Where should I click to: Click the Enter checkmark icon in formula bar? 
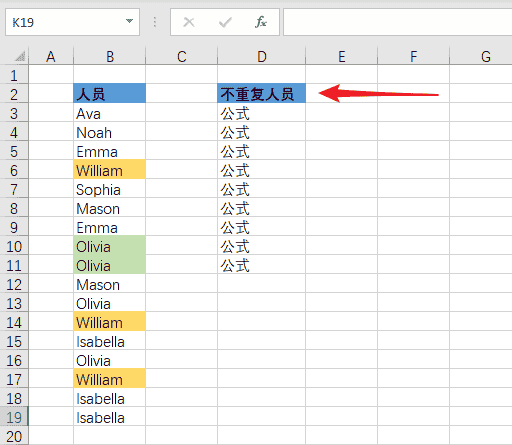(x=225, y=22)
